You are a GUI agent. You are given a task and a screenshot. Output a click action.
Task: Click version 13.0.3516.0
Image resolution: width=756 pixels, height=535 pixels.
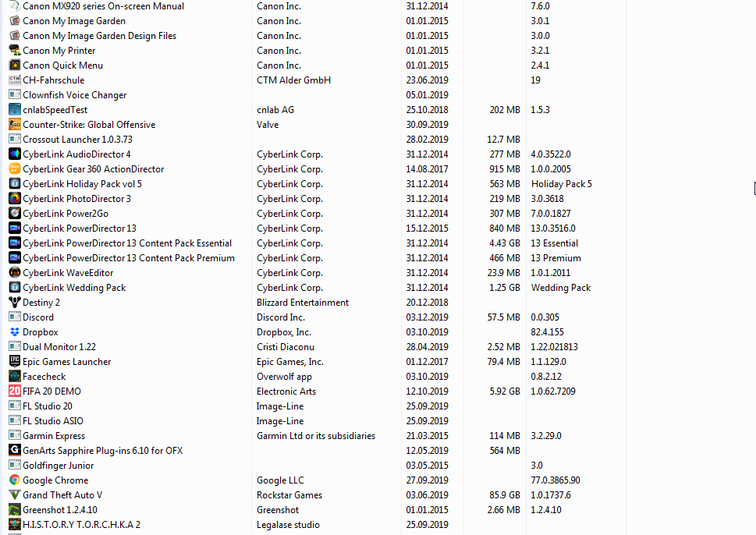coord(553,228)
